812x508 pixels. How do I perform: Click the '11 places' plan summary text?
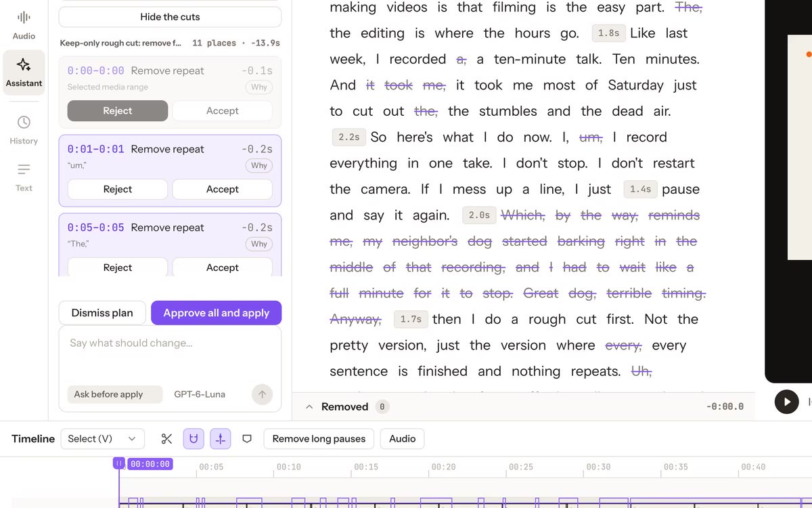click(214, 43)
